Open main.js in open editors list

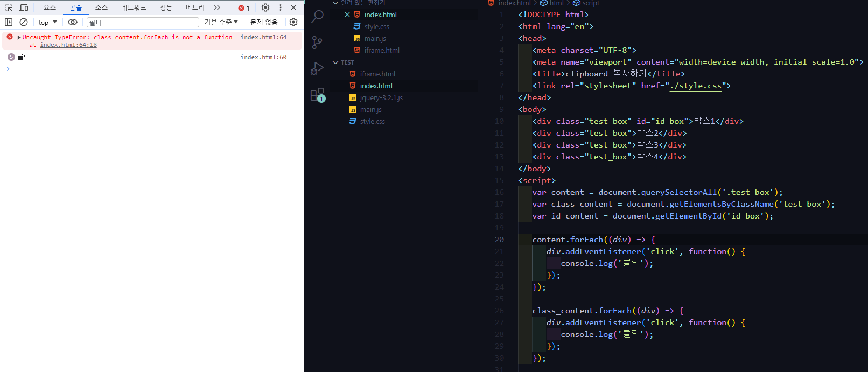click(x=375, y=38)
